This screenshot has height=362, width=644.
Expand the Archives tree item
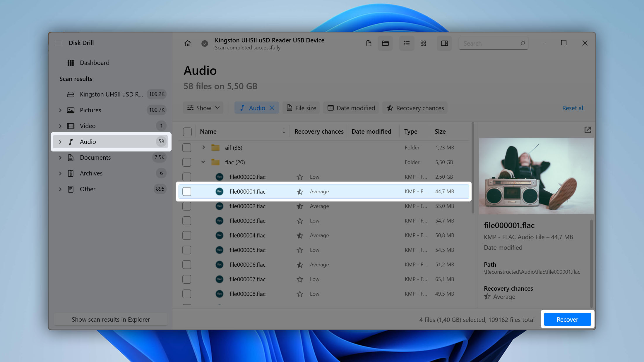[x=60, y=173]
